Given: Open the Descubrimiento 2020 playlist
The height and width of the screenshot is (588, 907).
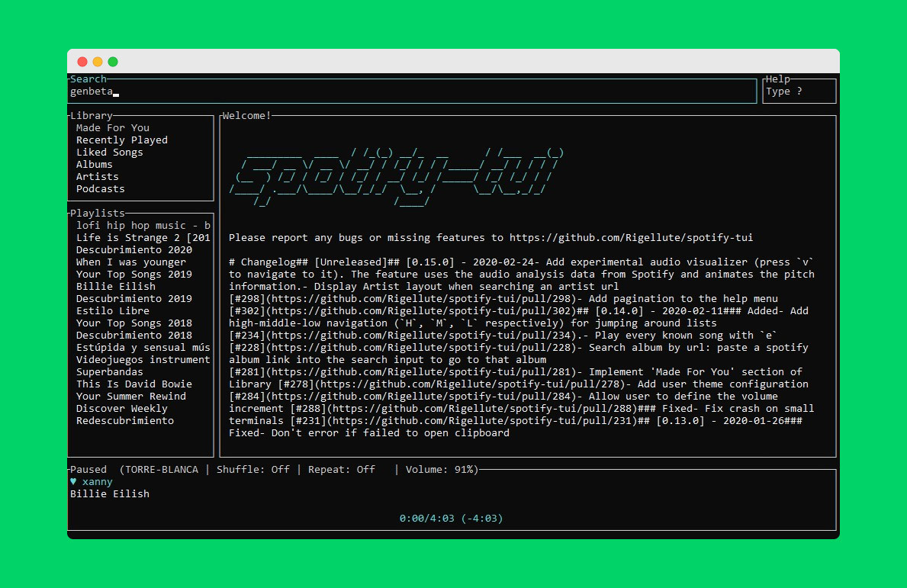Looking at the screenshot, I should click(x=134, y=250).
